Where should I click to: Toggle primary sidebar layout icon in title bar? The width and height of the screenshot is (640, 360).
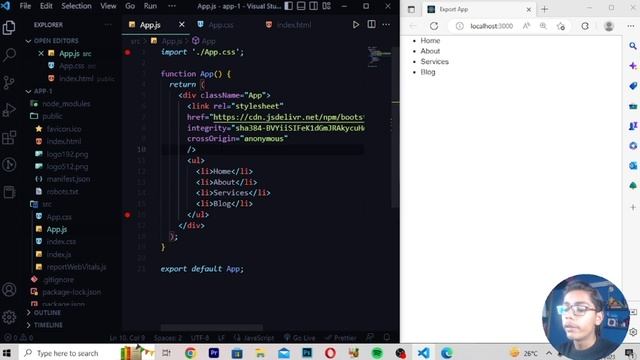coord(288,6)
